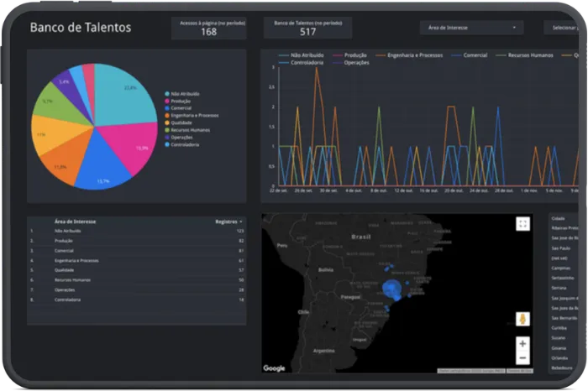Sort table by Registros column header
Image resolution: width=588 pixels, height=391 pixels.
(228, 222)
